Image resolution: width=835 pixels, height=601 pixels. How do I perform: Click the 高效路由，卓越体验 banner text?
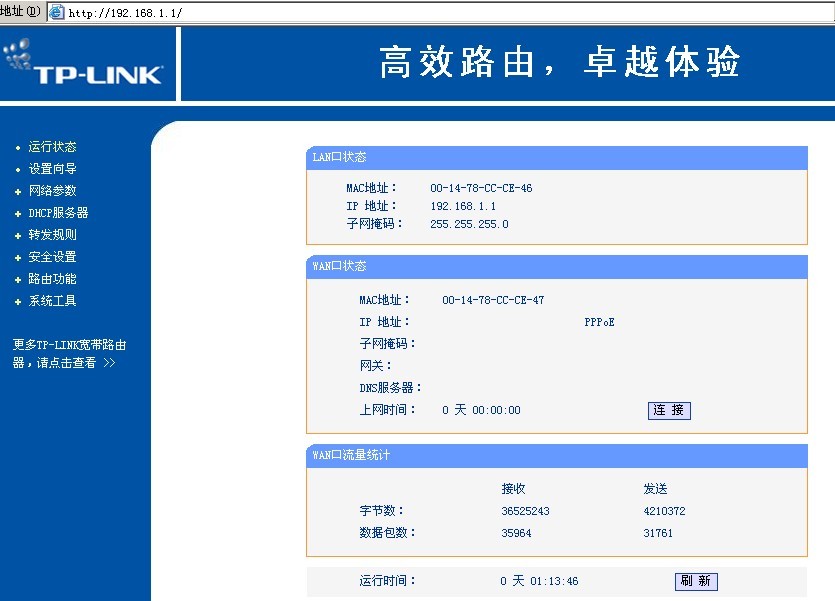[560, 62]
